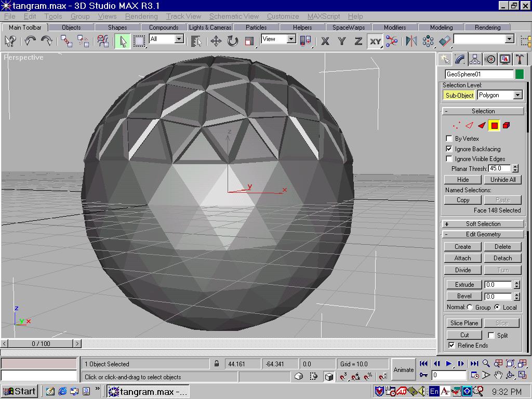Select the Group normal radio button
The width and height of the screenshot is (532, 399).
(470, 308)
